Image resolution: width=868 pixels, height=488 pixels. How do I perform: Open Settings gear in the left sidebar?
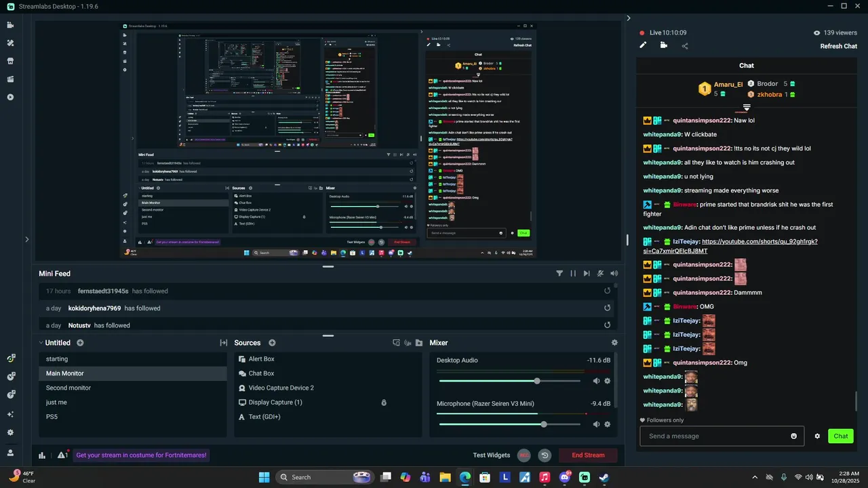point(10,432)
